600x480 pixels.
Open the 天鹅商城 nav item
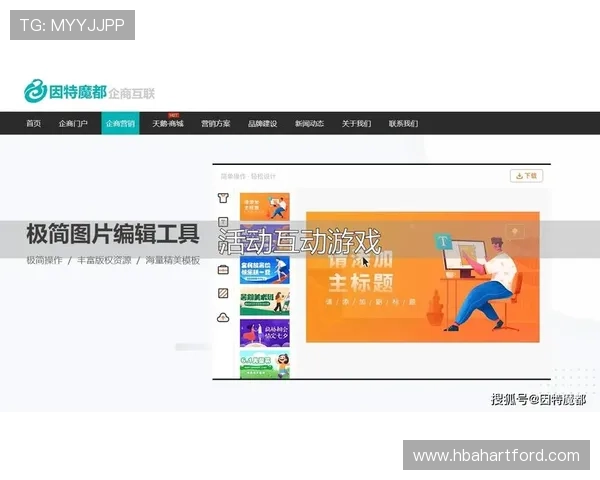tap(168, 123)
